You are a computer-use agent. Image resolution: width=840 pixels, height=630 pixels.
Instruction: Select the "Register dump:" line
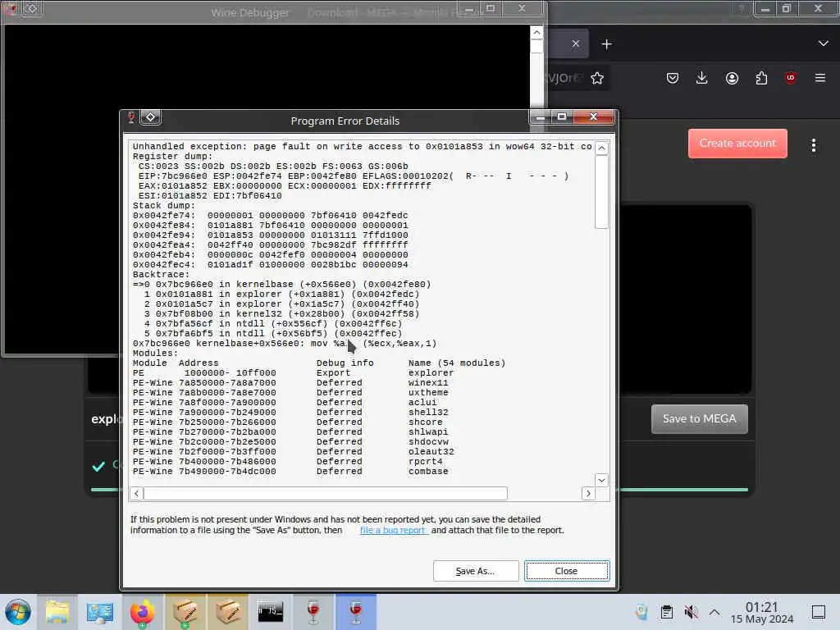coord(172,157)
